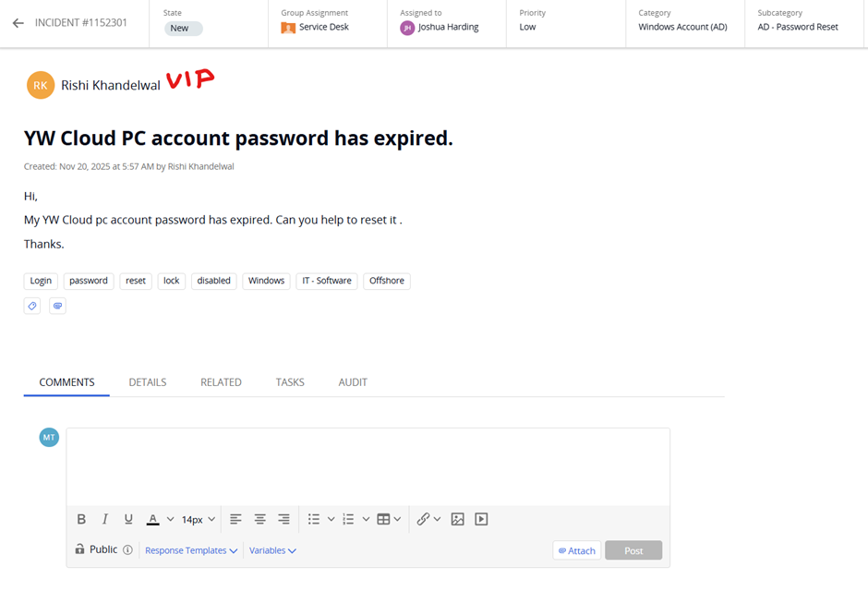Click the attachment paperclip icon below tags
The height and width of the screenshot is (591, 868).
pos(57,306)
